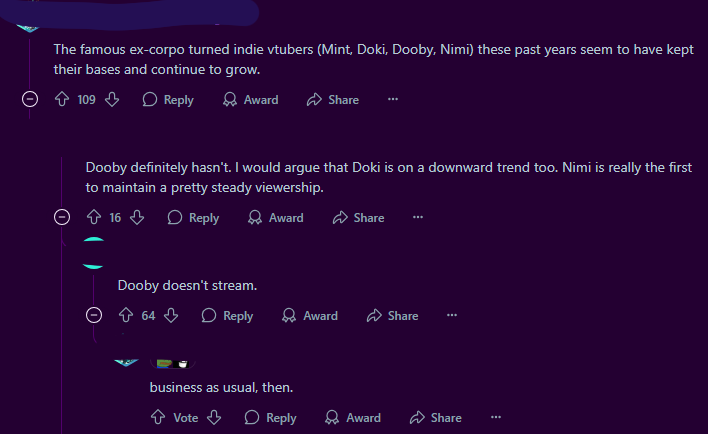The height and width of the screenshot is (434, 708).
Task: Reply to the 'business as usual' comment
Action: click(x=271, y=418)
